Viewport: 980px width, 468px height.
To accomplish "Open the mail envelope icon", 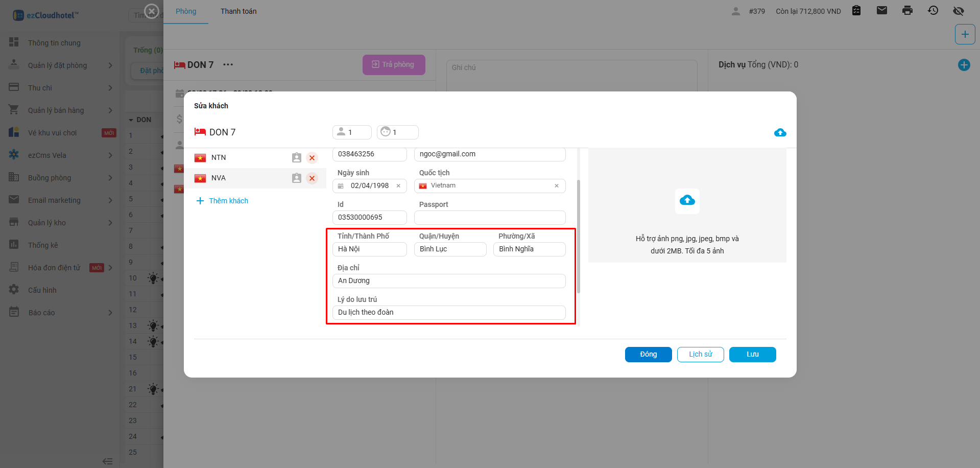I will (881, 11).
